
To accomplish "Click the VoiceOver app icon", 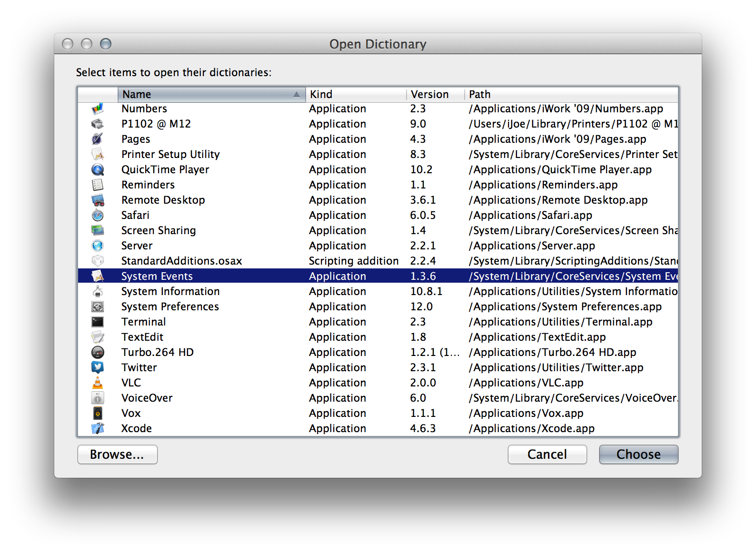I will click(98, 398).
